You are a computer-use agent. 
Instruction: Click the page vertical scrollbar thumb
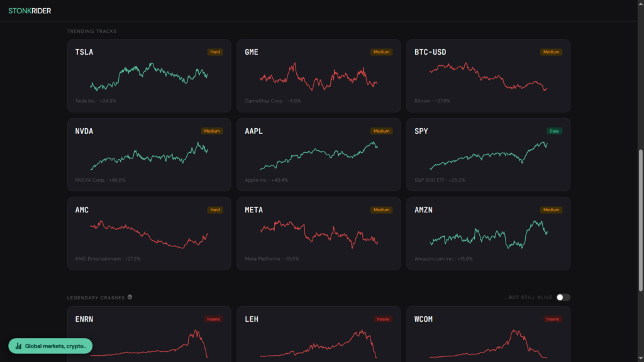641,221
